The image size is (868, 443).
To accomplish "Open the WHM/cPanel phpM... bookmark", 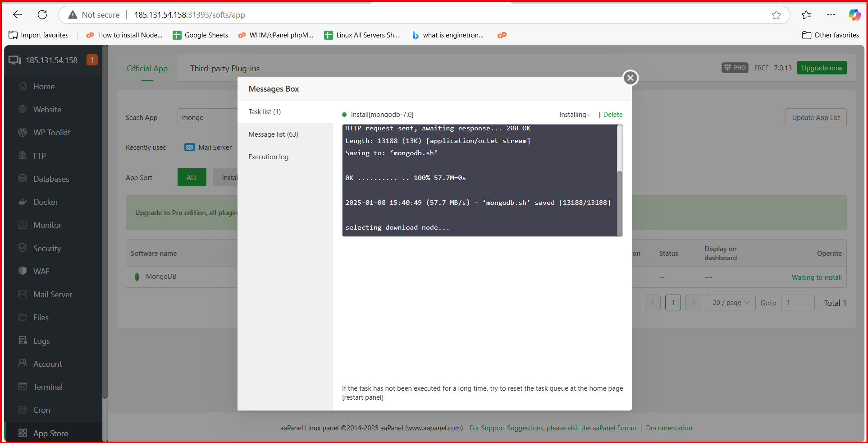I will pyautogui.click(x=276, y=35).
